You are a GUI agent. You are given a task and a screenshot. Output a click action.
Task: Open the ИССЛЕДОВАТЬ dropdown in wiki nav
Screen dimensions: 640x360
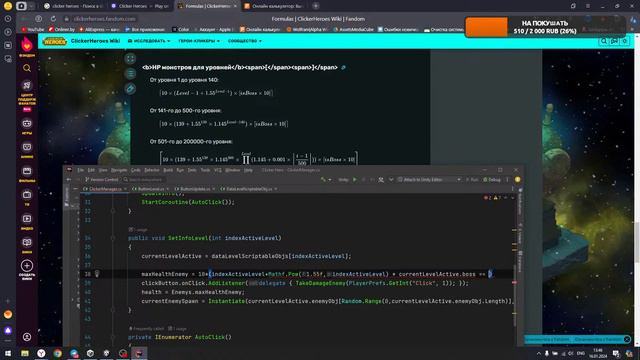149,41
